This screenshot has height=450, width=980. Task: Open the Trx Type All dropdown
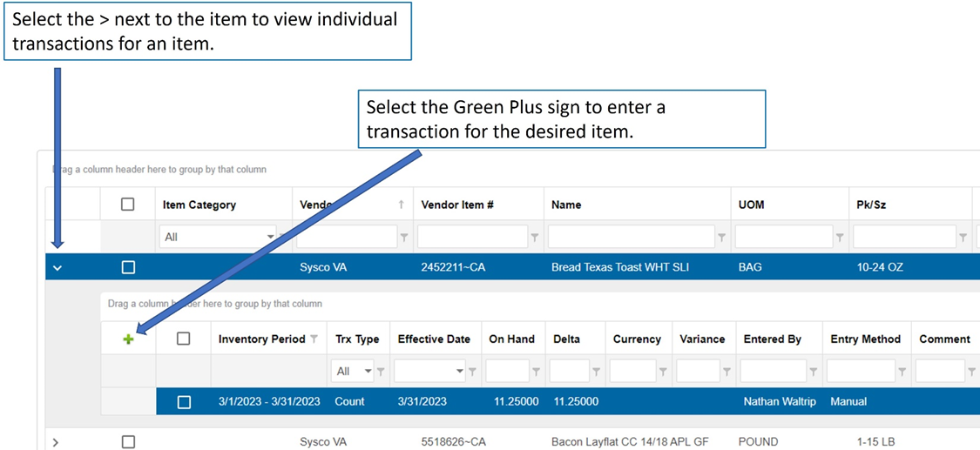click(x=368, y=372)
